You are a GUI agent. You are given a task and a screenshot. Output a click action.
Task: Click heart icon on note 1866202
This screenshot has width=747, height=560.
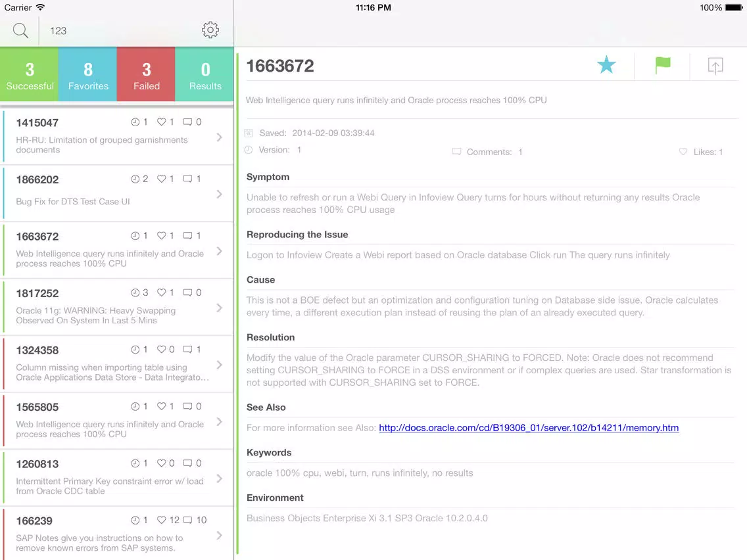(x=162, y=179)
